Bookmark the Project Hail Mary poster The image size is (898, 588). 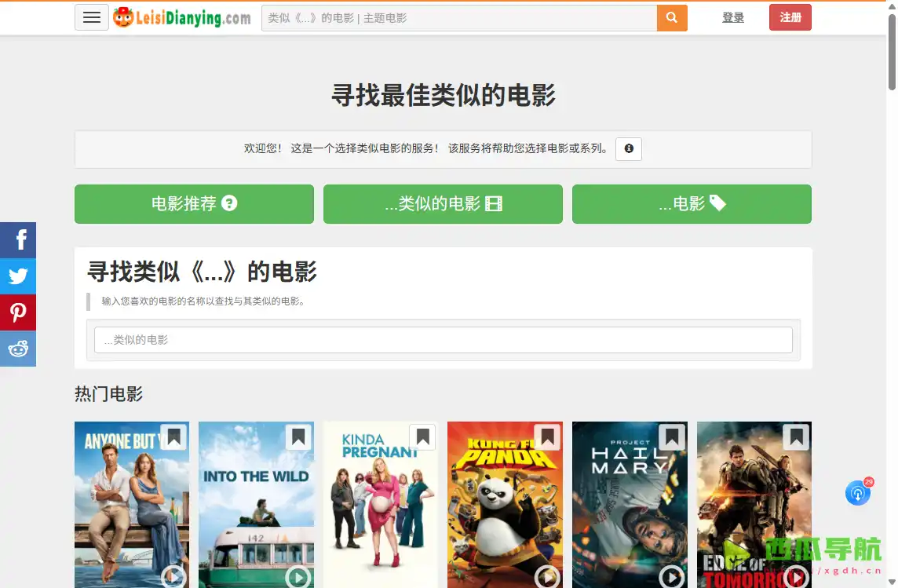[672, 437]
